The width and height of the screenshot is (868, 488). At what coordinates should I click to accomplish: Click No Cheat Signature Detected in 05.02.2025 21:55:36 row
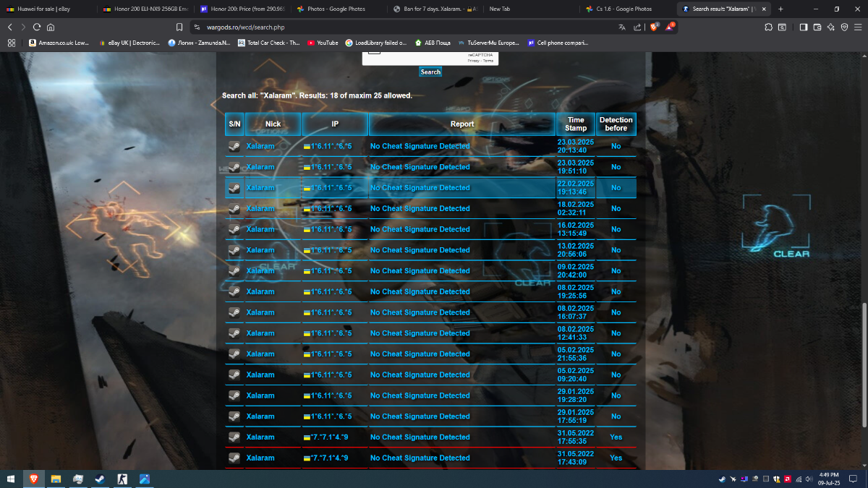[x=420, y=354]
